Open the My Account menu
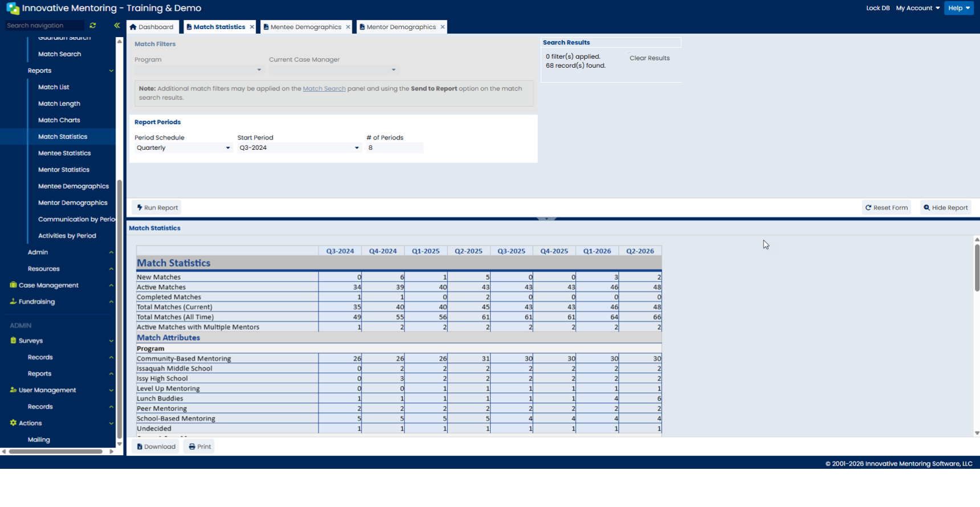The image size is (980, 507). click(x=917, y=8)
